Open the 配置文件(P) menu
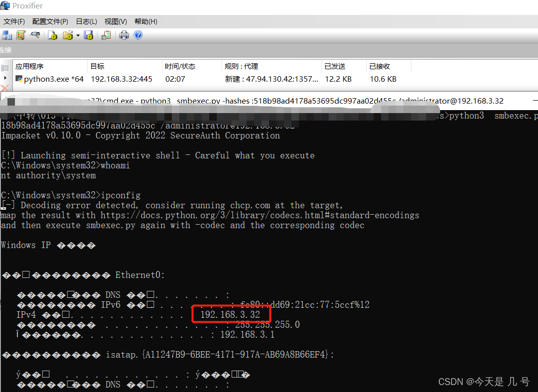The width and height of the screenshot is (538, 392). click(x=50, y=21)
